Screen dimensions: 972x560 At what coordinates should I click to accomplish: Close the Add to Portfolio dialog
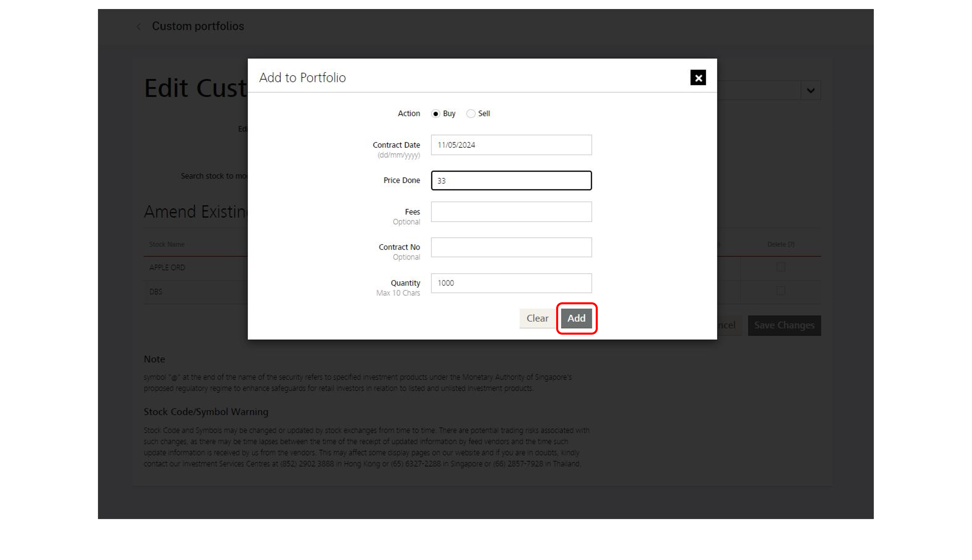(698, 78)
